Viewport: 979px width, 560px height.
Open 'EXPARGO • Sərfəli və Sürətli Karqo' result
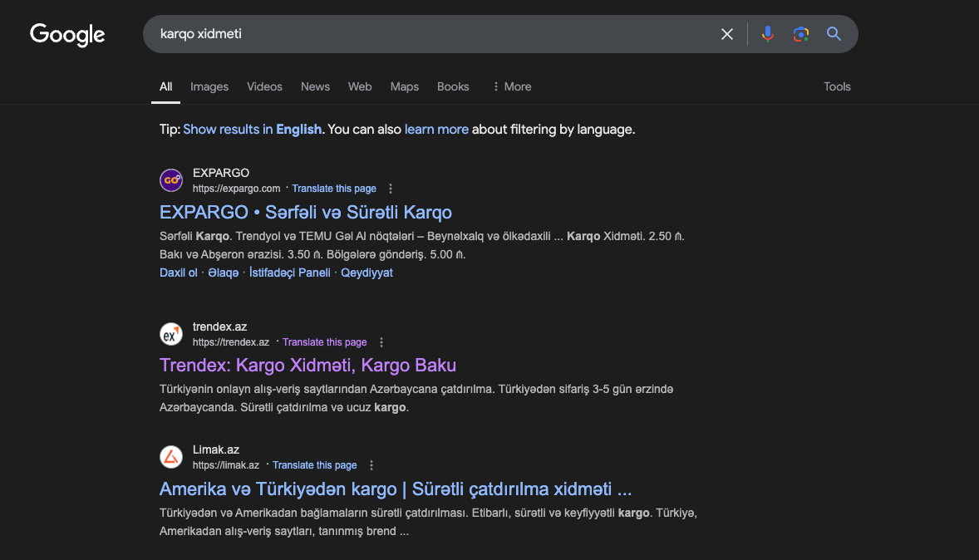[305, 212]
